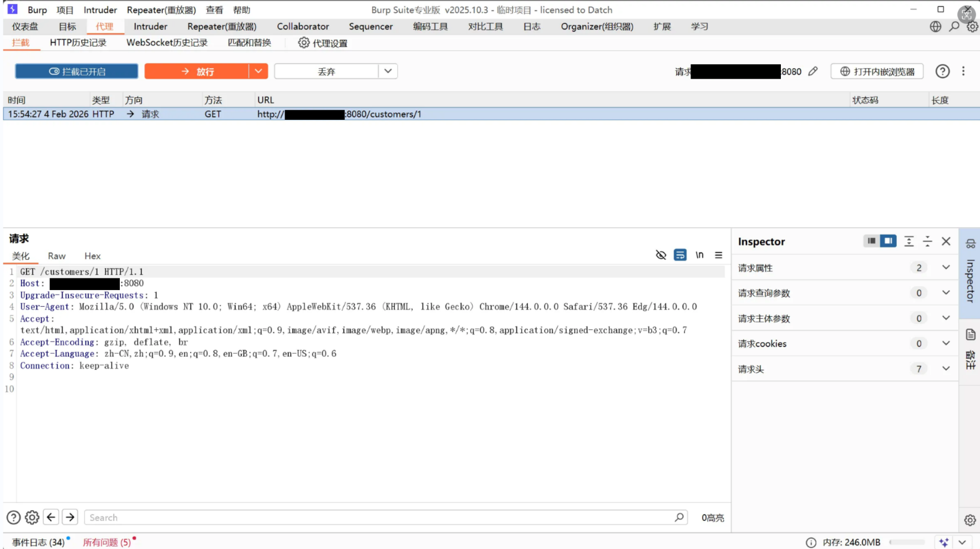This screenshot has height=549, width=980.
Task: Open 事件日志 (34) in status bar
Action: (38, 542)
